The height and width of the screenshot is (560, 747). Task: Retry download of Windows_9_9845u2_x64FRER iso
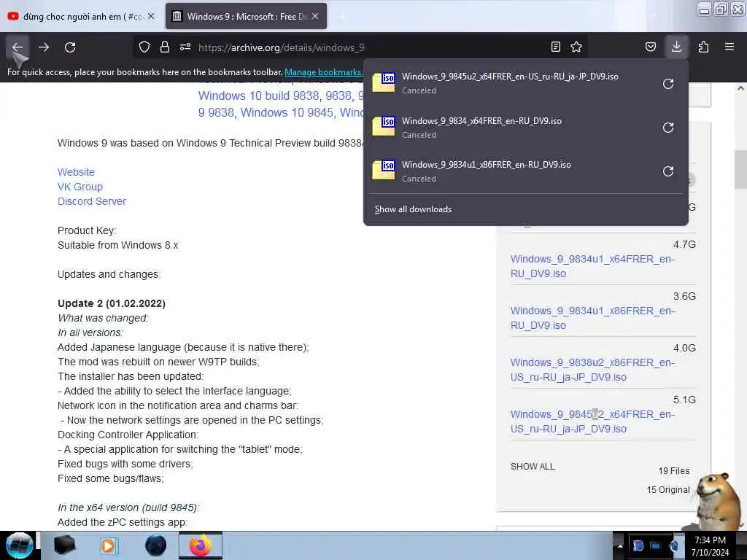(x=668, y=84)
